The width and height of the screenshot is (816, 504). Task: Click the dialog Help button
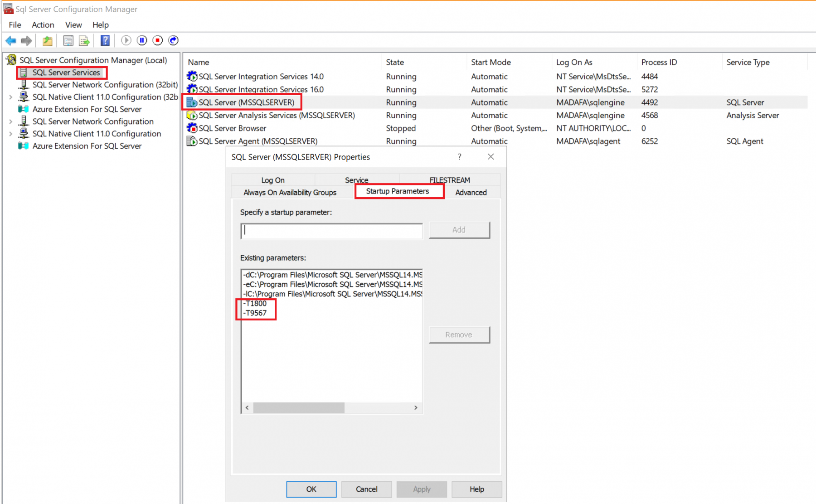click(x=477, y=489)
